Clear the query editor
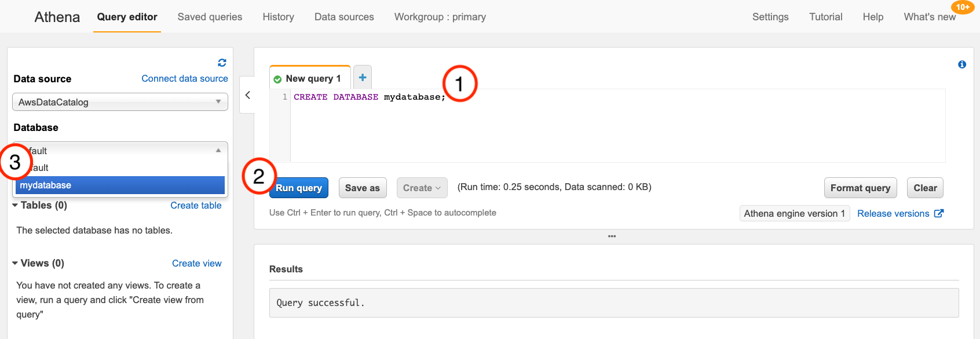Viewport: 980px width, 339px height. pos(925,188)
